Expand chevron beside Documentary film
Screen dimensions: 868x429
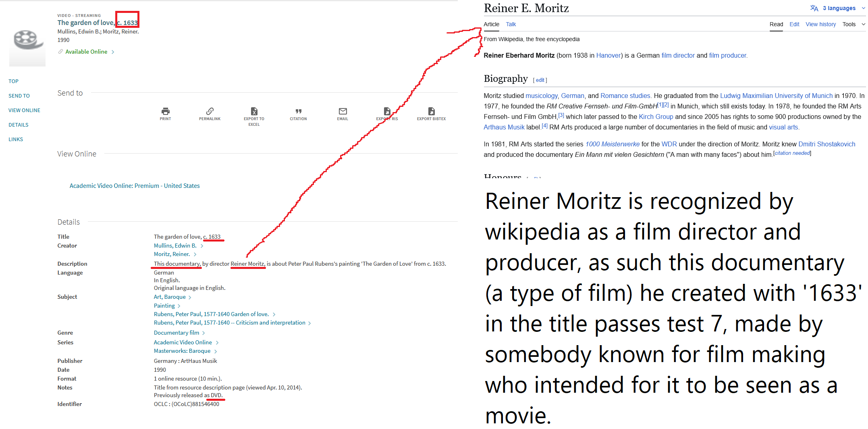204,333
